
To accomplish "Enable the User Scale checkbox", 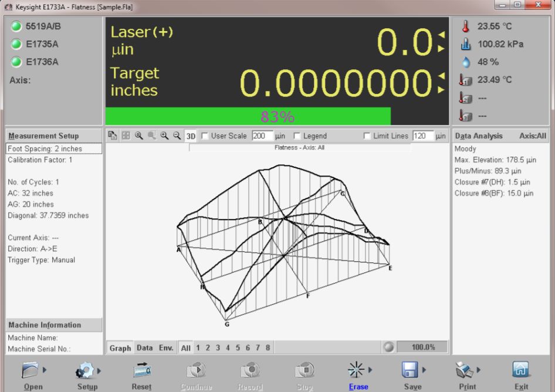I will 205,136.
